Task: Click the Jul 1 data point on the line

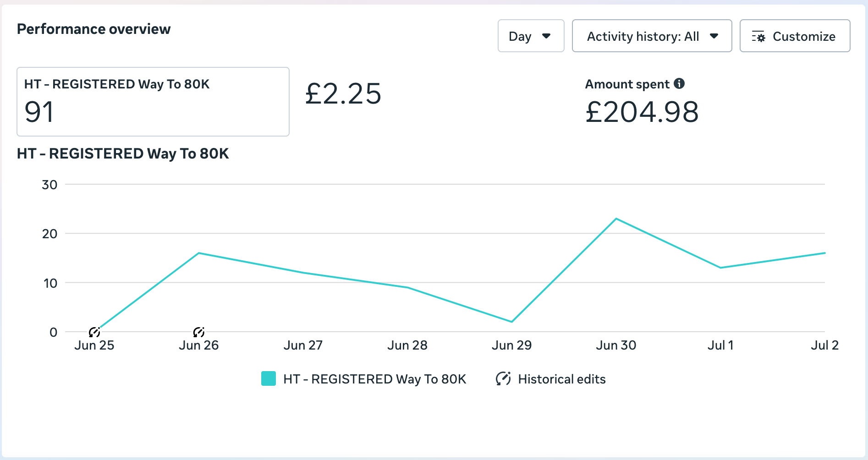Action: pos(720,268)
